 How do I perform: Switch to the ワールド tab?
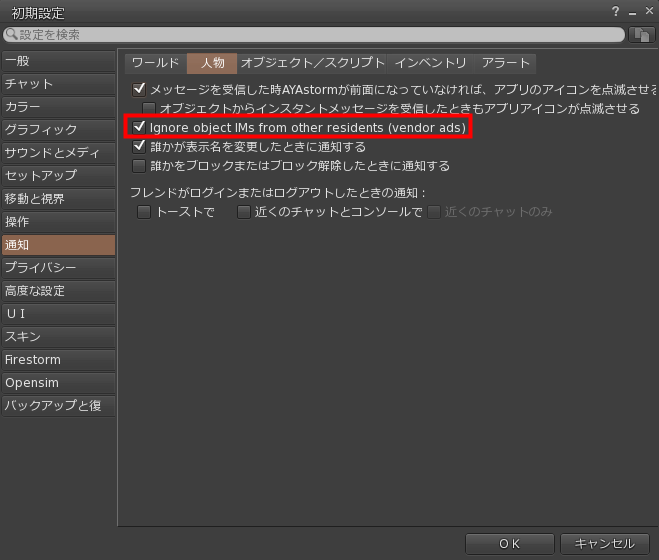156,63
